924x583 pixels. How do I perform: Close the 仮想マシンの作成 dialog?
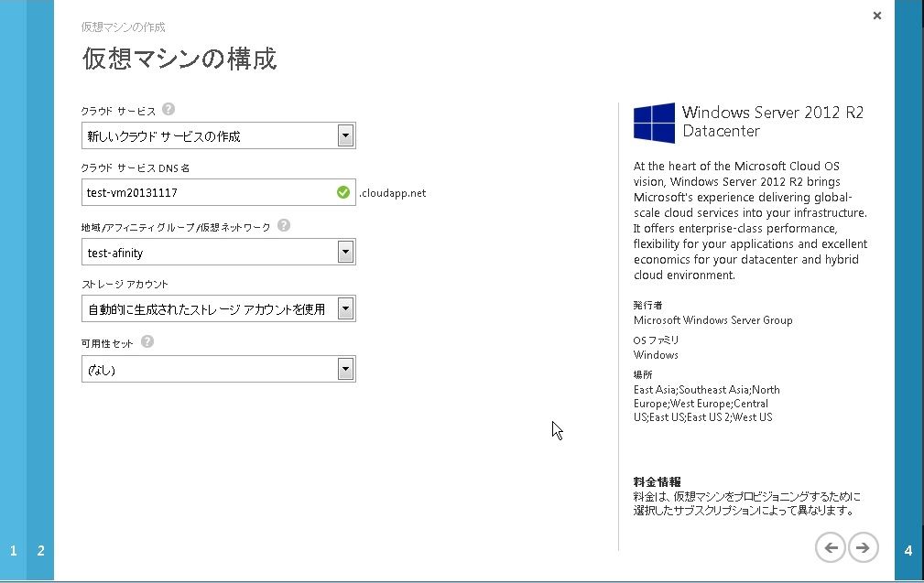click(x=877, y=16)
